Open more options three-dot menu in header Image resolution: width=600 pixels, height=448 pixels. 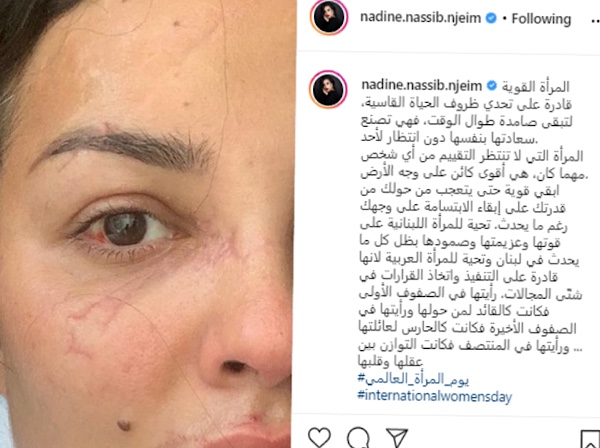tap(592, 19)
